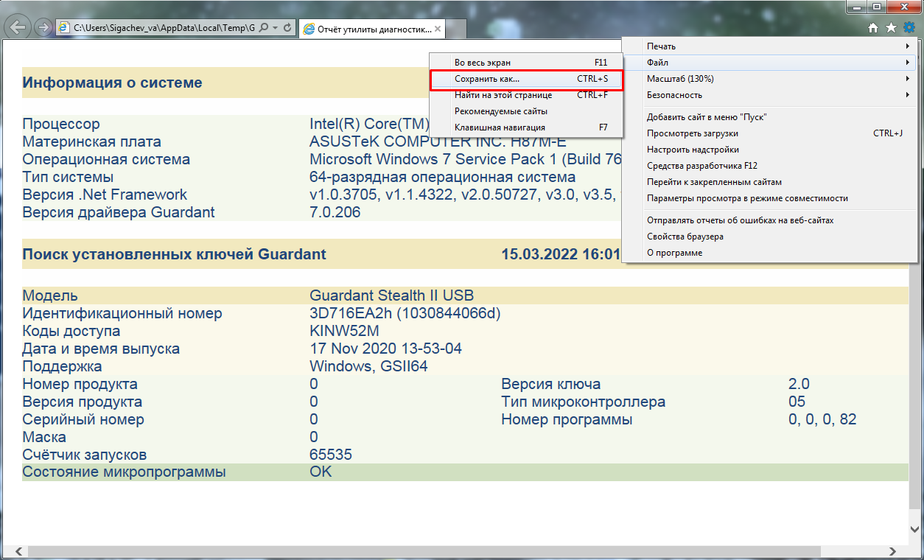Click the 3D716EA2h identification number

click(405, 313)
